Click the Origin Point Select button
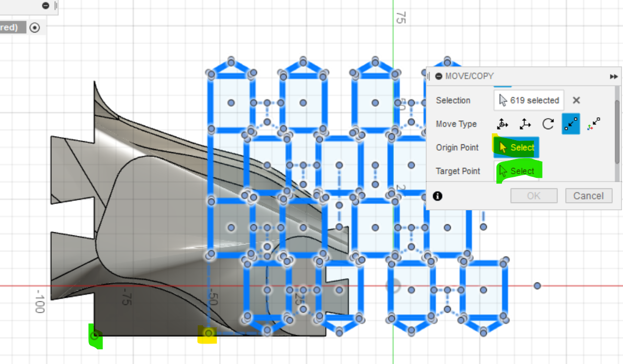This screenshot has width=623, height=364. coord(516,147)
